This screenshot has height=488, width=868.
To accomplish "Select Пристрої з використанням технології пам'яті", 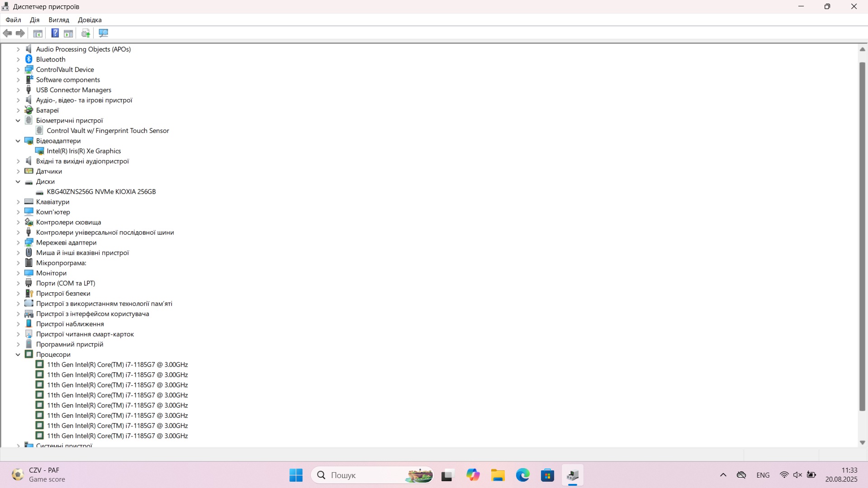I will pyautogui.click(x=104, y=303).
